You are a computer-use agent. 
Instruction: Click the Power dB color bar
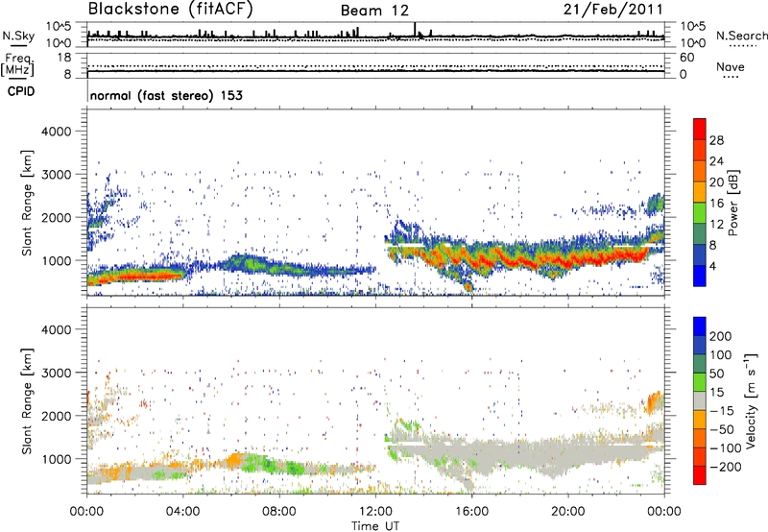pos(700,203)
